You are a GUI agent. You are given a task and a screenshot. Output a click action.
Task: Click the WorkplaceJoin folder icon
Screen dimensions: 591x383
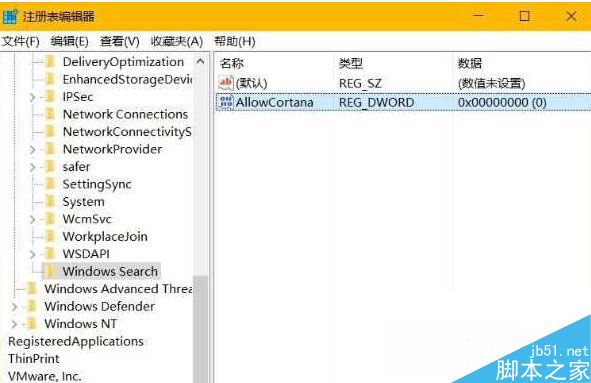pyautogui.click(x=50, y=236)
